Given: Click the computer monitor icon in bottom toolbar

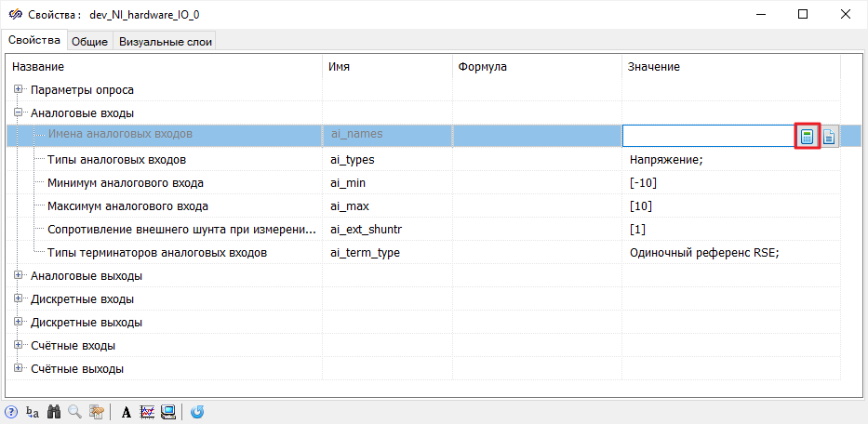Looking at the screenshot, I should [x=168, y=412].
